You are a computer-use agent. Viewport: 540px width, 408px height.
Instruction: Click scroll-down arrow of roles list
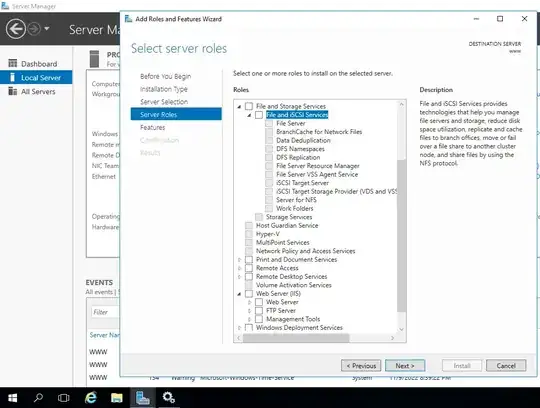[401, 329]
